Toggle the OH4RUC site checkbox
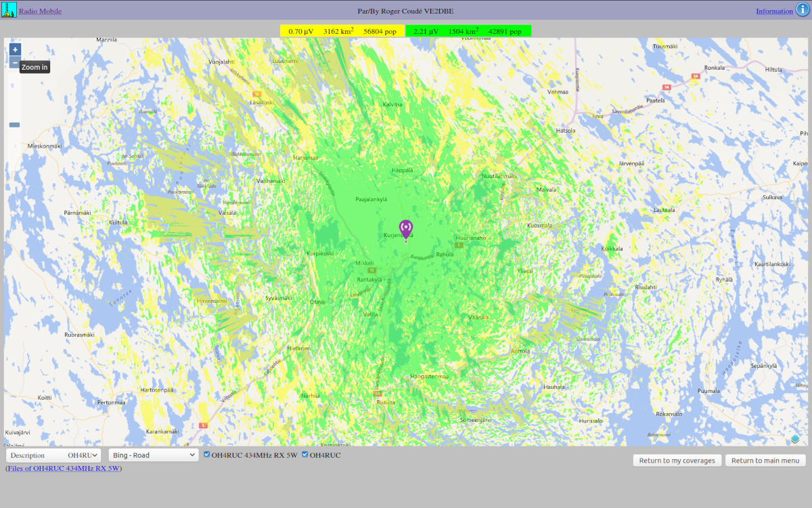812x508 pixels. pyautogui.click(x=305, y=454)
